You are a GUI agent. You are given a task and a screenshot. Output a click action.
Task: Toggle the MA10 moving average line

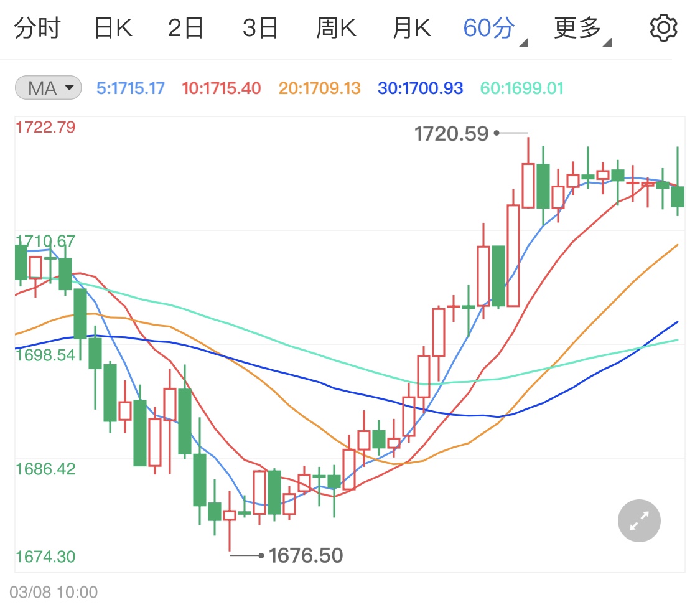pos(221,88)
